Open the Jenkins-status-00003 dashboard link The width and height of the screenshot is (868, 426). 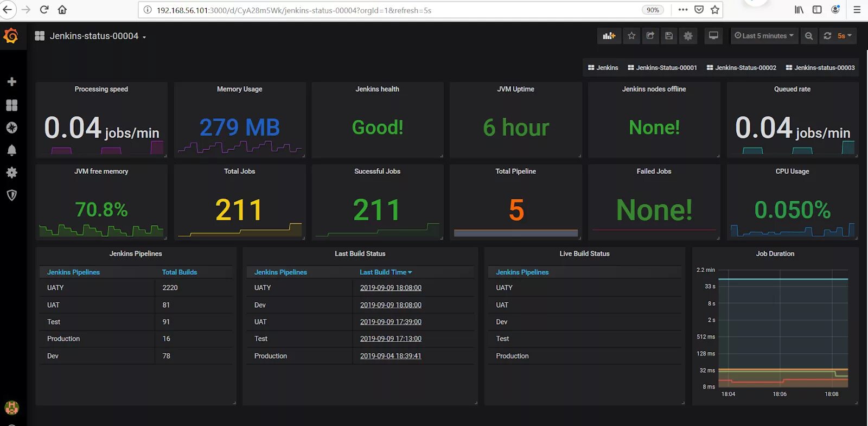[820, 68]
